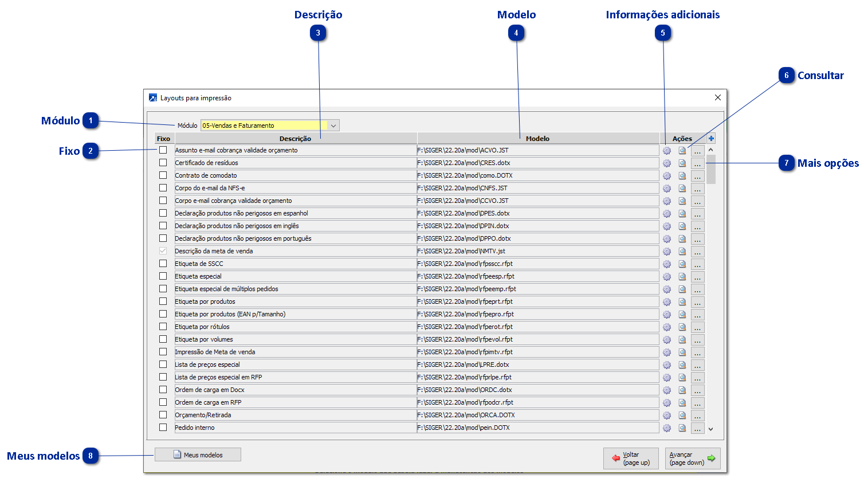Click the model path field F:\SIGER\22.20a\mod\ACVO.JST
868x482 pixels.
click(x=538, y=150)
